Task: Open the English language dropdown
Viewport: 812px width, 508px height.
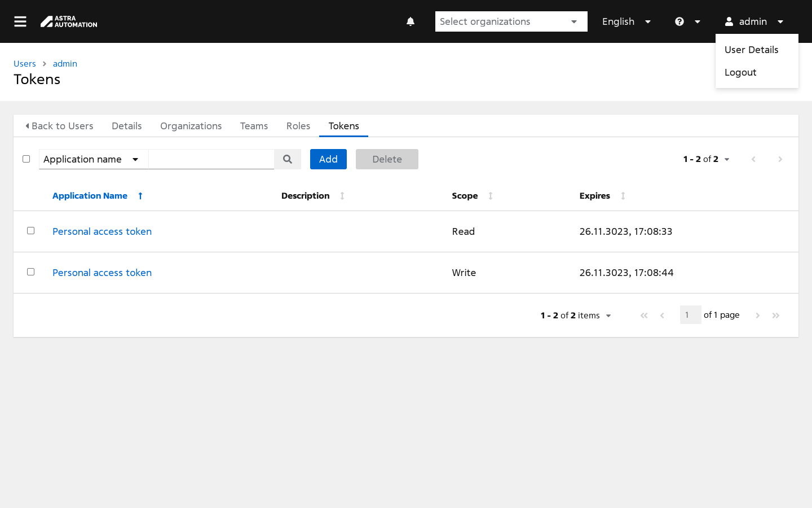Action: tap(626, 21)
